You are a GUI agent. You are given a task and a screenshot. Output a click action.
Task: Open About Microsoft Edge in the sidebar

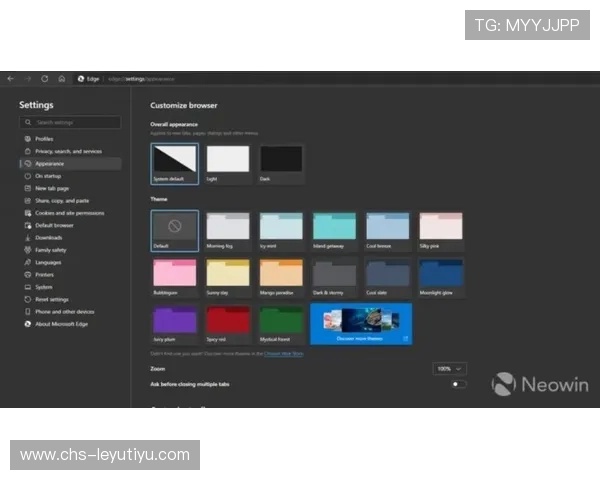tap(64, 323)
